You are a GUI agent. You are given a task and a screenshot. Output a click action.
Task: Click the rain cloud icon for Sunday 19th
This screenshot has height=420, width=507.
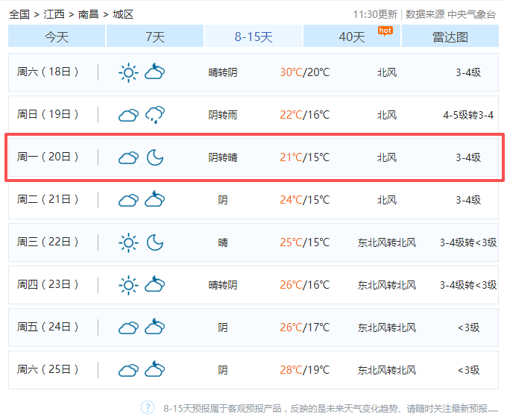coord(155,115)
